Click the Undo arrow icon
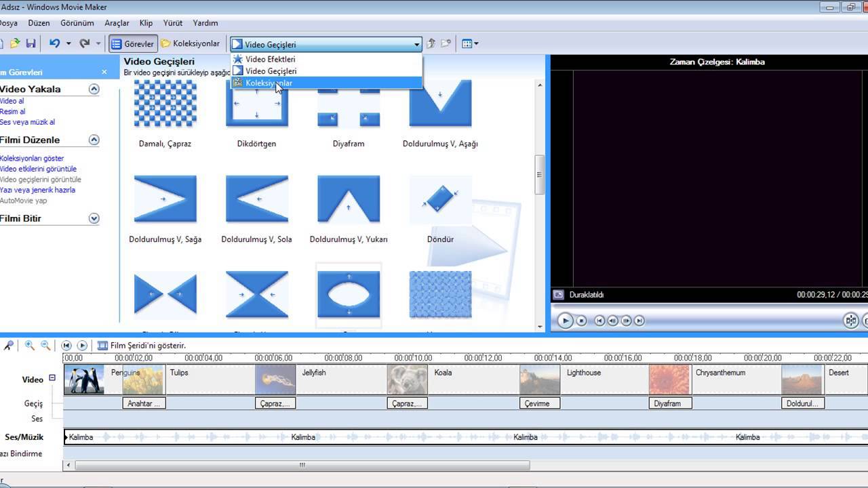Image resolution: width=868 pixels, height=488 pixels. click(54, 43)
